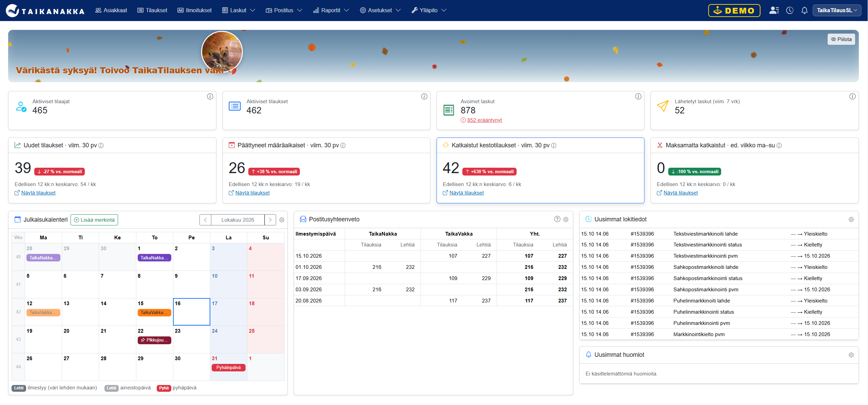868x405 pixels.
Task: Open the Tilaukset menu item
Action: 152,10
